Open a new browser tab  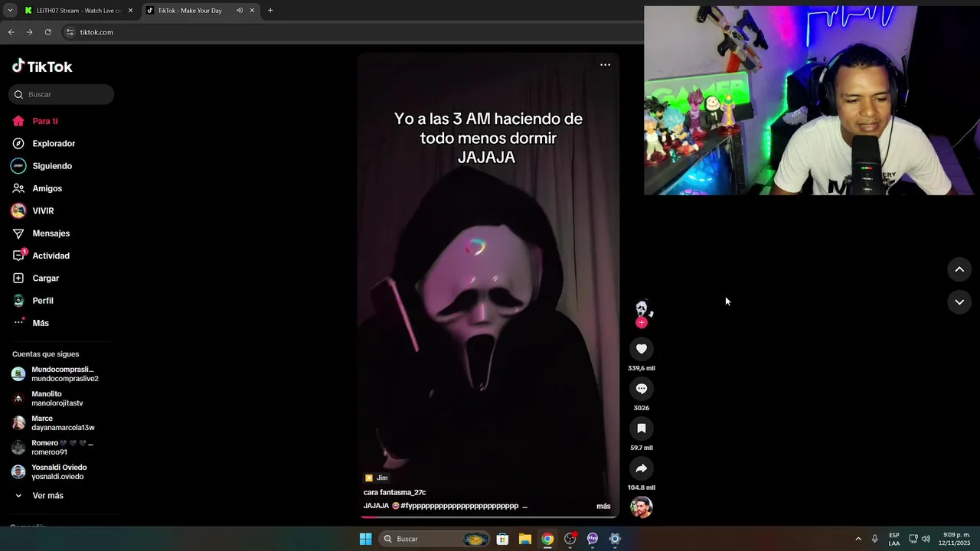tap(270, 11)
